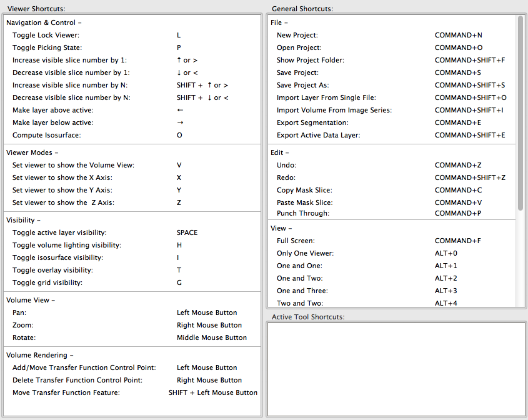Screen dimensions: 528x420
Task: Click Increase visible slice number by 1
Action: coord(69,60)
